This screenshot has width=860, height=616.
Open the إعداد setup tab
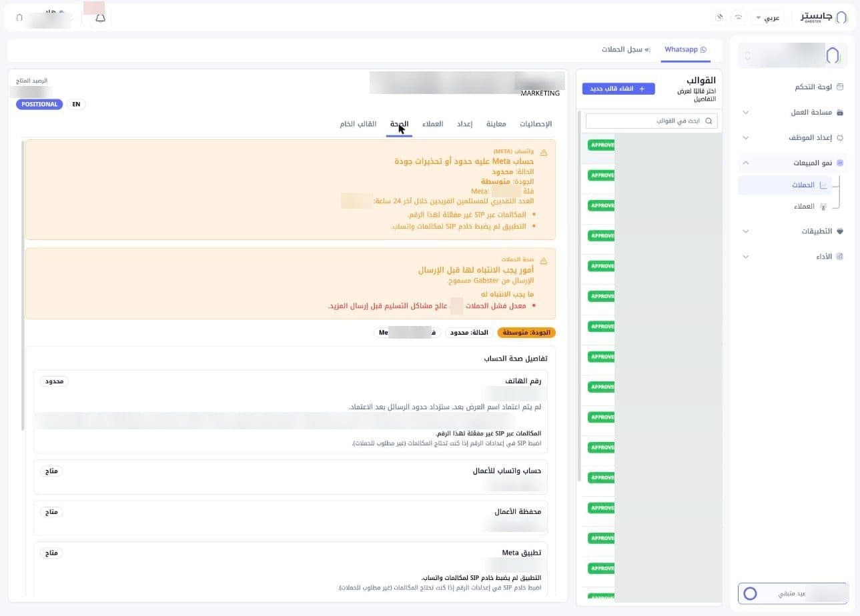(464, 124)
